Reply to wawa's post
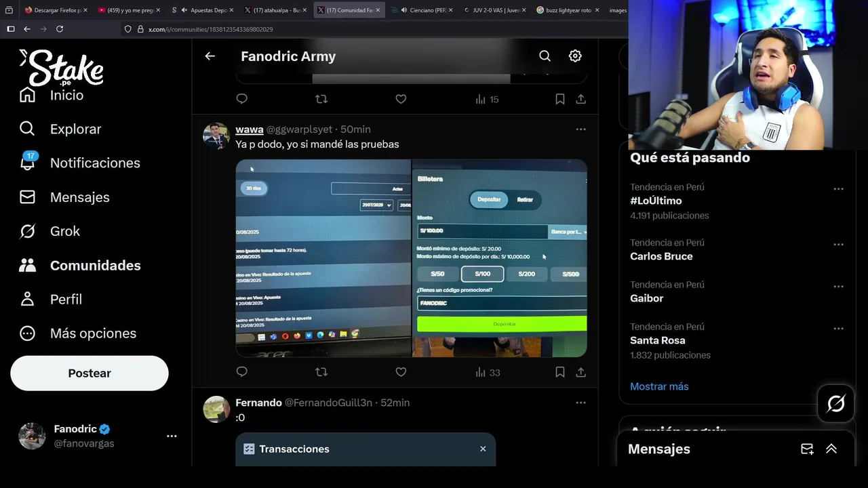 [241, 372]
